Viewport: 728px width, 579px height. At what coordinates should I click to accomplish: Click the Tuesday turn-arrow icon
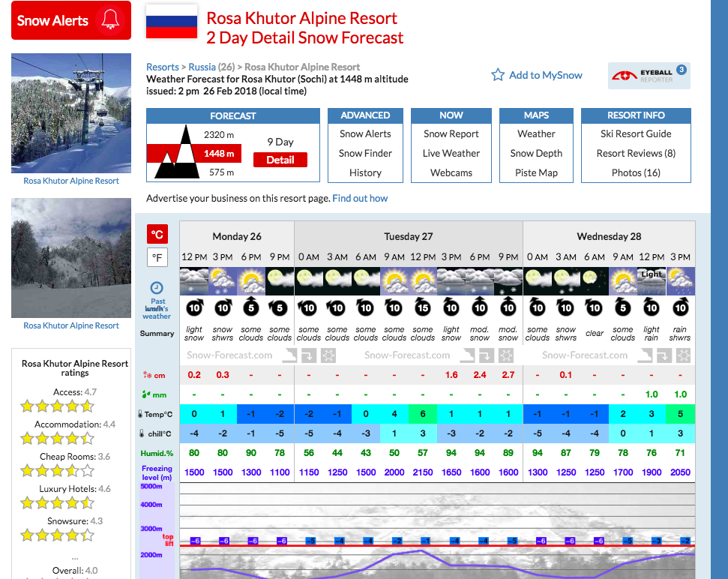coord(486,355)
